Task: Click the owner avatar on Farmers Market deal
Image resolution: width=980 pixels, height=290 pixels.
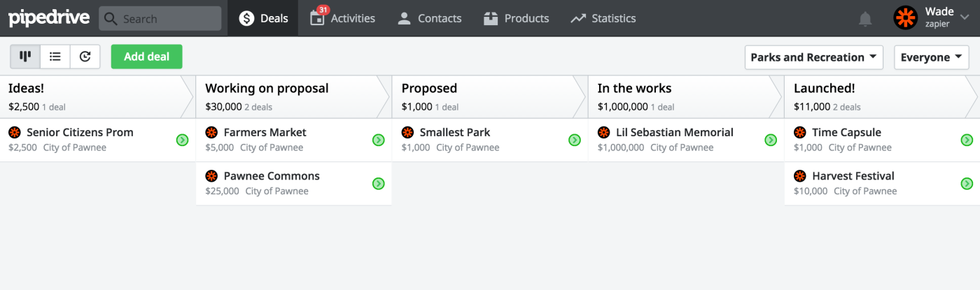Action: (x=211, y=132)
